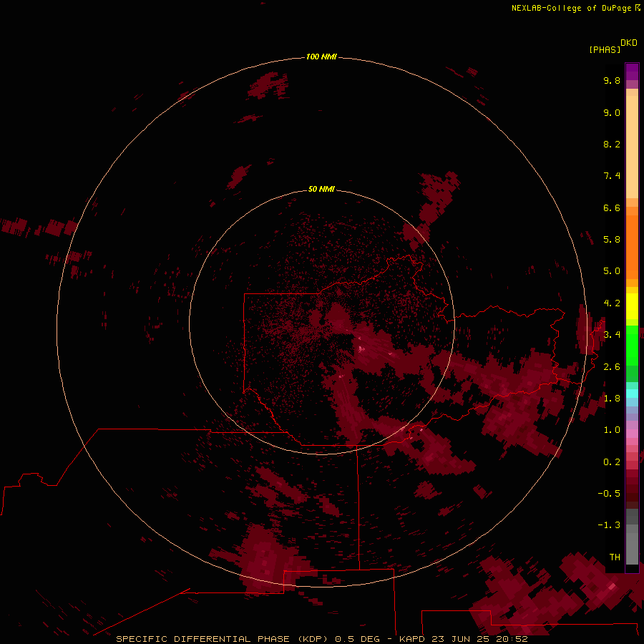The image size is (644, 644).
Task: Click the -1.3 legend value
Action: tap(609, 525)
